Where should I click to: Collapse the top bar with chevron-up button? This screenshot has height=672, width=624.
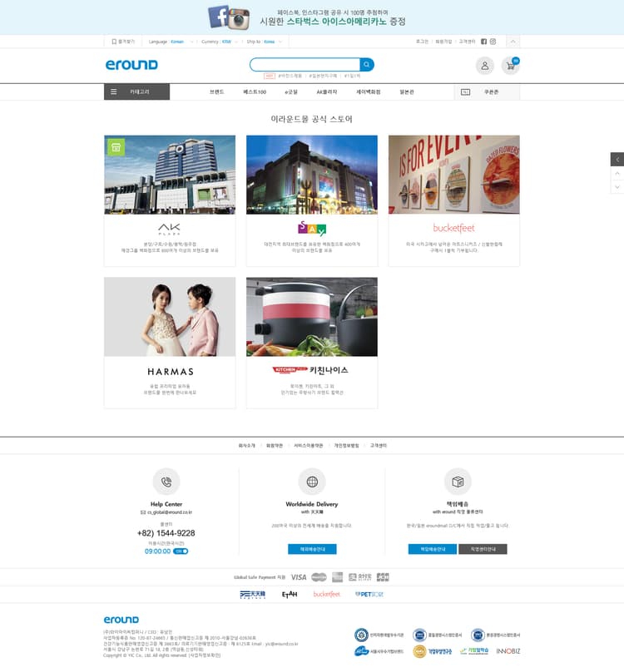click(x=513, y=42)
